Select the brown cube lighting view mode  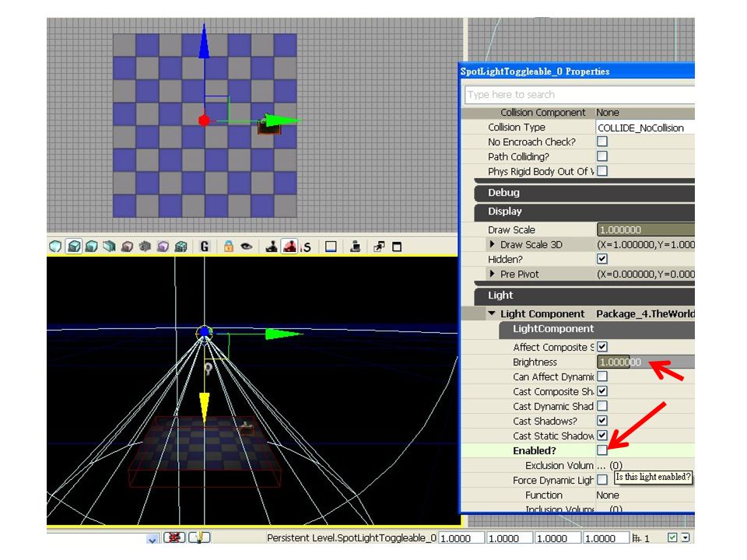127,247
